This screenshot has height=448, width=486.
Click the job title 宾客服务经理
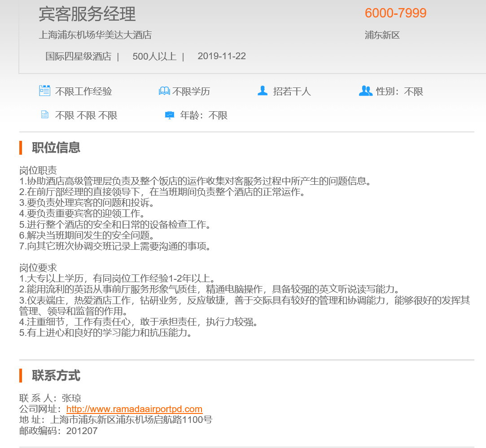coord(87,14)
